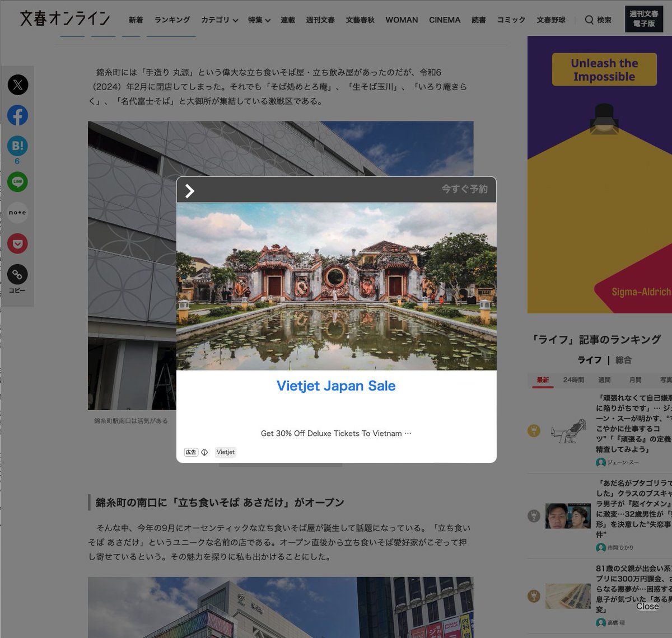Viewport: 672px width, 638px height.
Task: Open AdChoices info icon in the ad
Action: (x=204, y=452)
